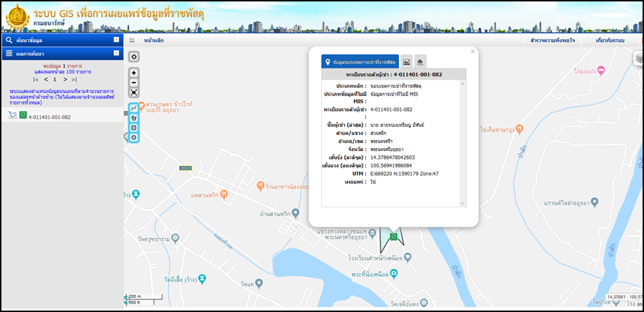The height and width of the screenshot is (312, 644).
Task: Collapse the ค้นหาข้อมูล search panel
Action: [x=116, y=41]
